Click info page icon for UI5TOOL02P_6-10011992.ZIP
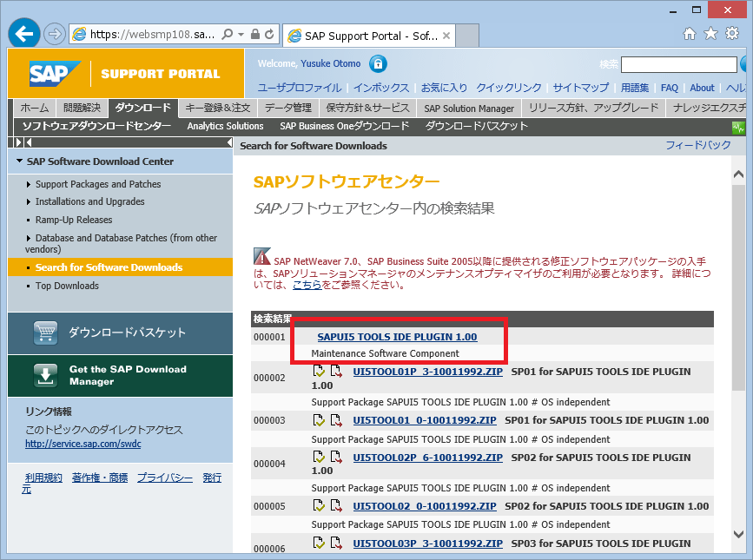This screenshot has height=560, width=753. [336, 457]
